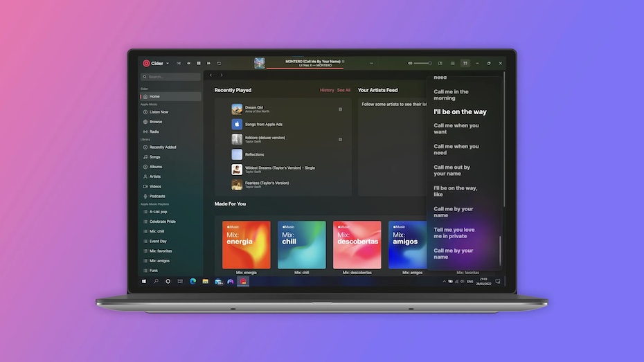Select Home in the sidebar

pyautogui.click(x=171, y=96)
